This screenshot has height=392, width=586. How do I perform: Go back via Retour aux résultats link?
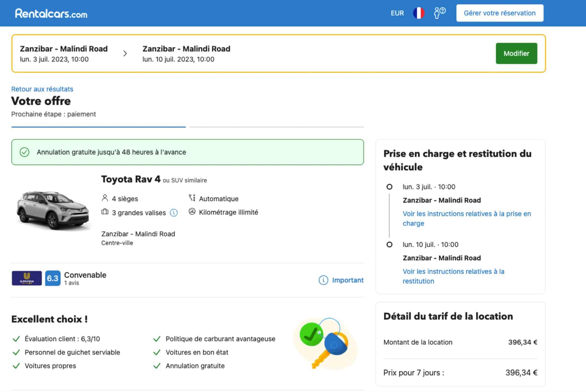click(42, 89)
